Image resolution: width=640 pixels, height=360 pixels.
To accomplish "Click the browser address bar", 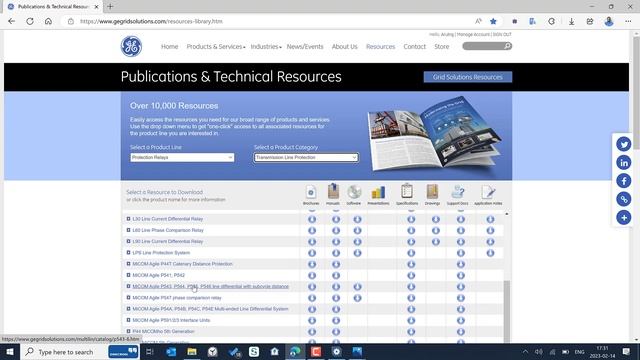I will click(x=269, y=21).
